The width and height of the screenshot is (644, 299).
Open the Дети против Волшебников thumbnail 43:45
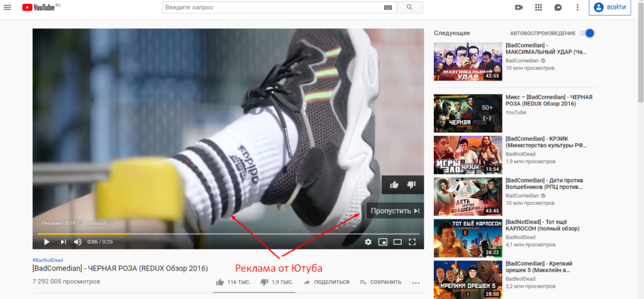(x=468, y=196)
